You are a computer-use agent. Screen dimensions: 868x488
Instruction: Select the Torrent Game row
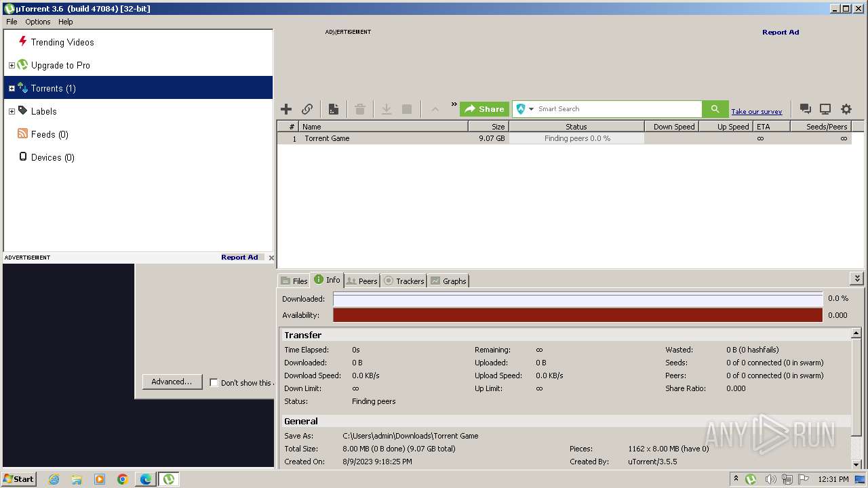(564, 138)
